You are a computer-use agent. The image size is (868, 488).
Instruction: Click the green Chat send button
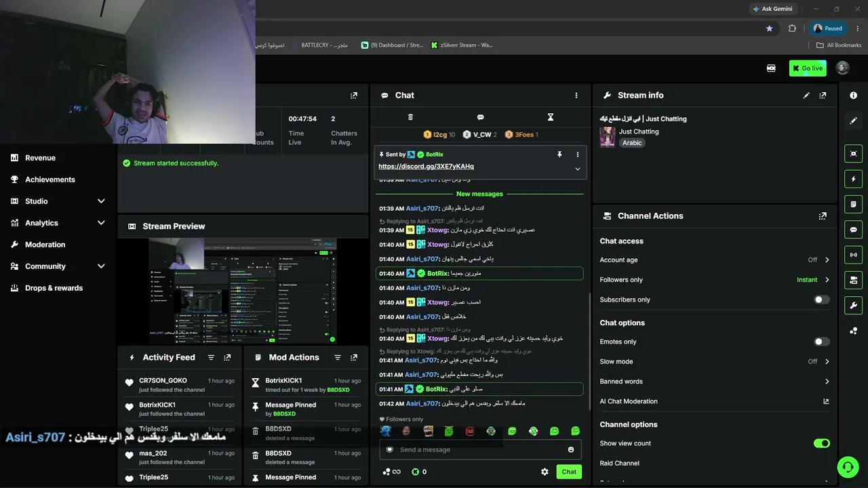(569, 472)
